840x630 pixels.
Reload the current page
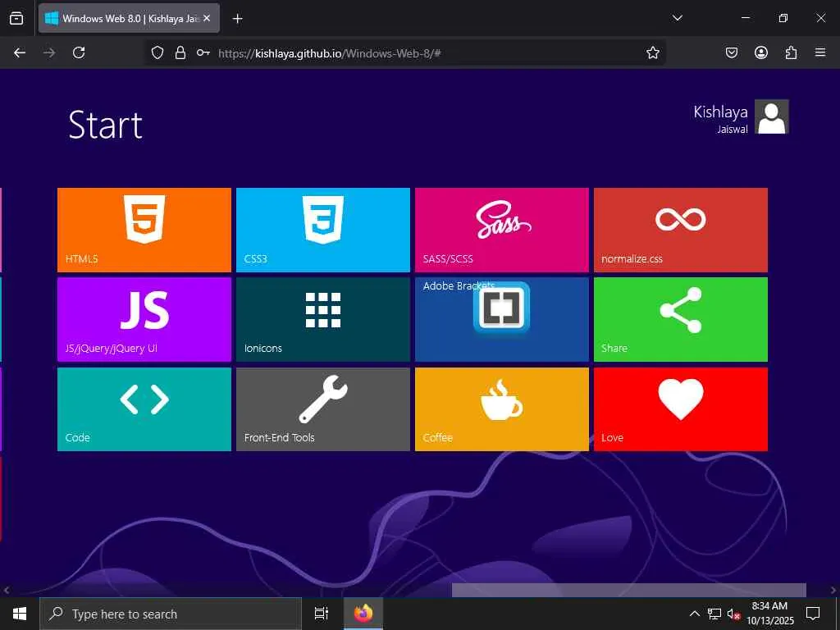coord(79,52)
